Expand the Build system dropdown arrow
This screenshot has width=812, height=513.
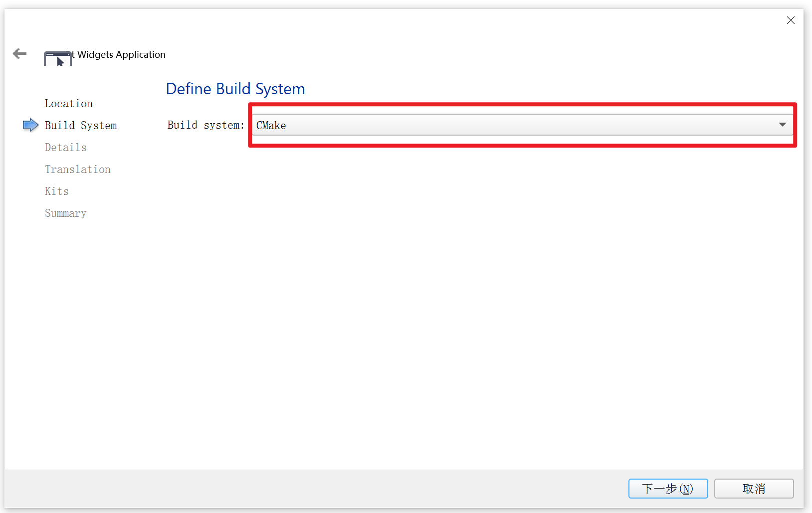point(782,125)
